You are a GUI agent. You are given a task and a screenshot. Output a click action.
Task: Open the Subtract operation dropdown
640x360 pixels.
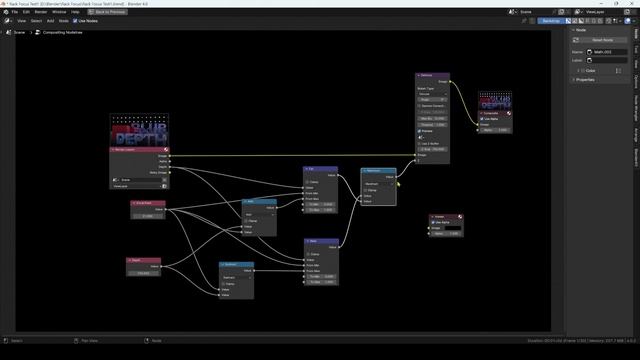coord(237,278)
